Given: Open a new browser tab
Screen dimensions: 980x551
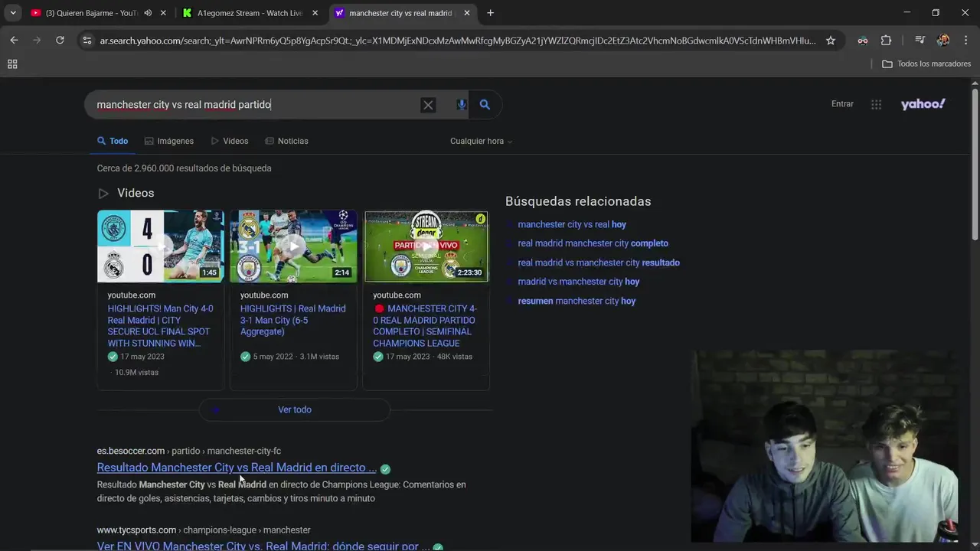Looking at the screenshot, I should 490,13.
